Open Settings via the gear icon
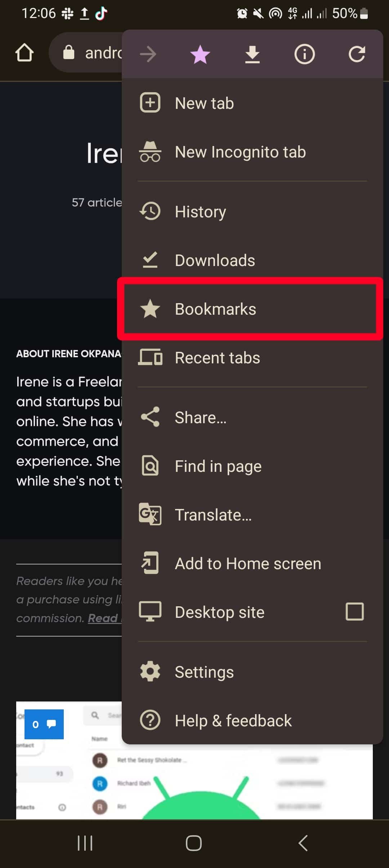The height and width of the screenshot is (868, 389). pos(150,672)
